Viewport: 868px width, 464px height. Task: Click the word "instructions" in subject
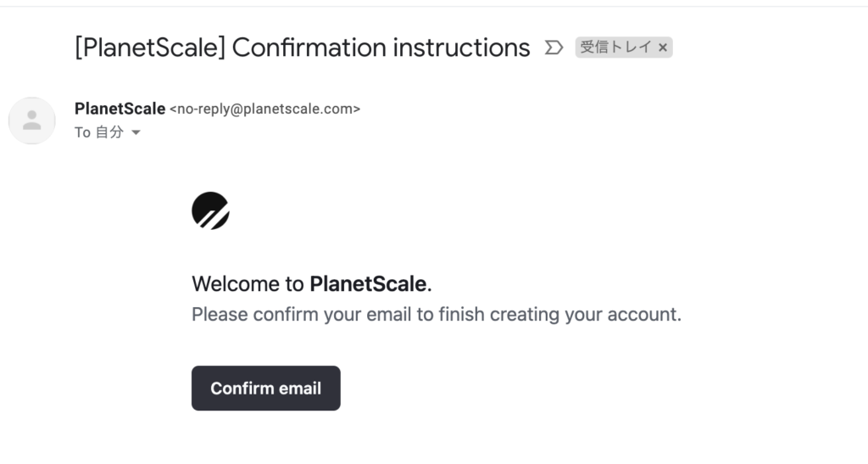(x=462, y=48)
